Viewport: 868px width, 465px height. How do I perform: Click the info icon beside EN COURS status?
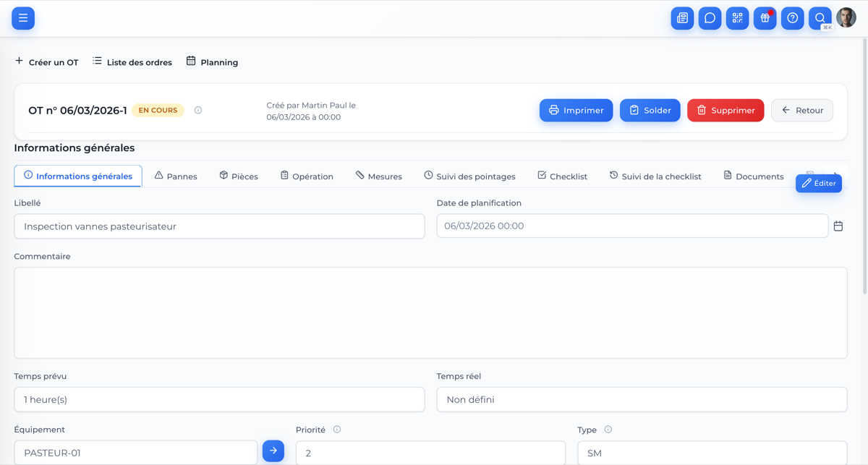[198, 110]
